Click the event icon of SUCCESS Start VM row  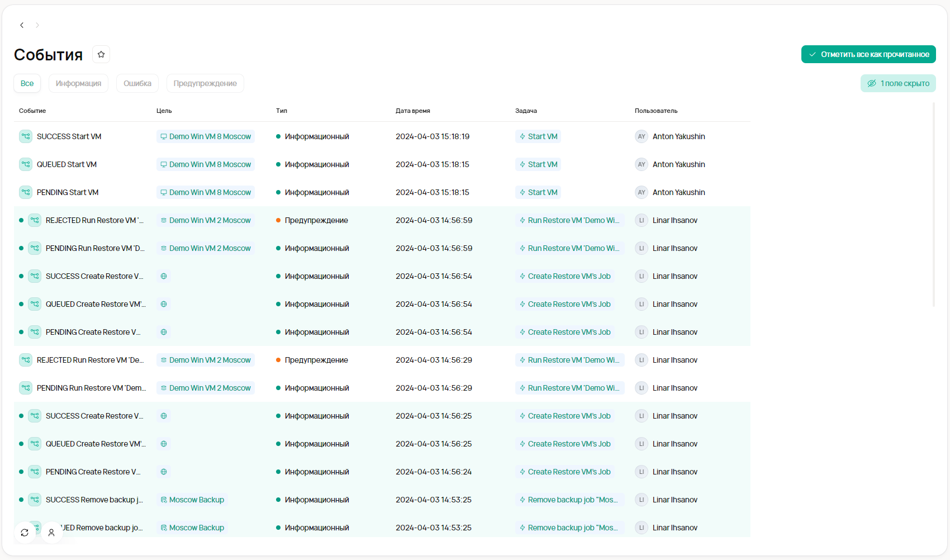pos(26,136)
